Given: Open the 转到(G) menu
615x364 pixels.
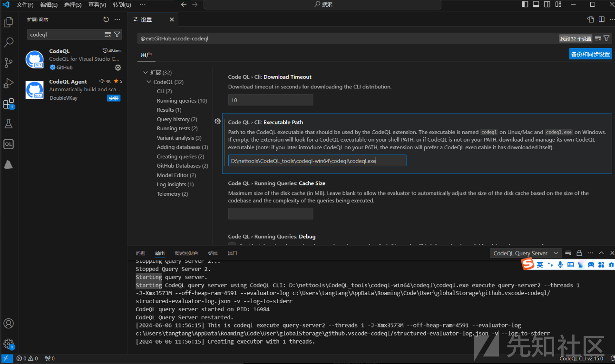Looking at the screenshot, I should pyautogui.click(x=122, y=5).
